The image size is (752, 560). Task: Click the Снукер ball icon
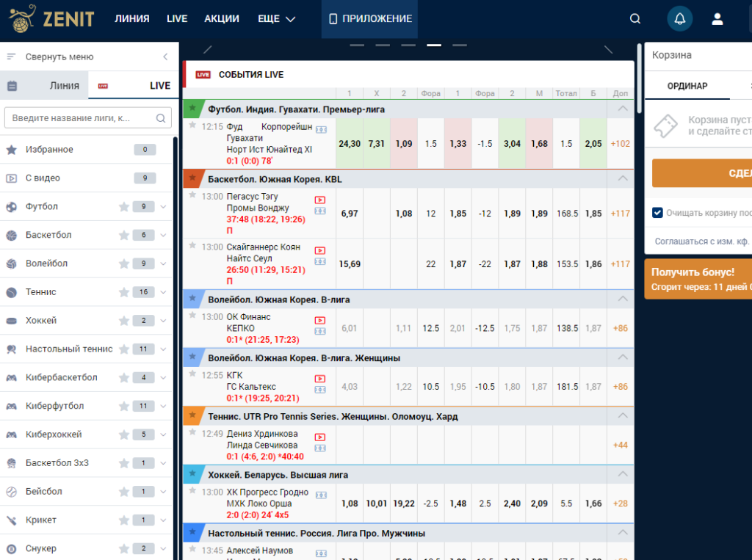tap(12, 548)
